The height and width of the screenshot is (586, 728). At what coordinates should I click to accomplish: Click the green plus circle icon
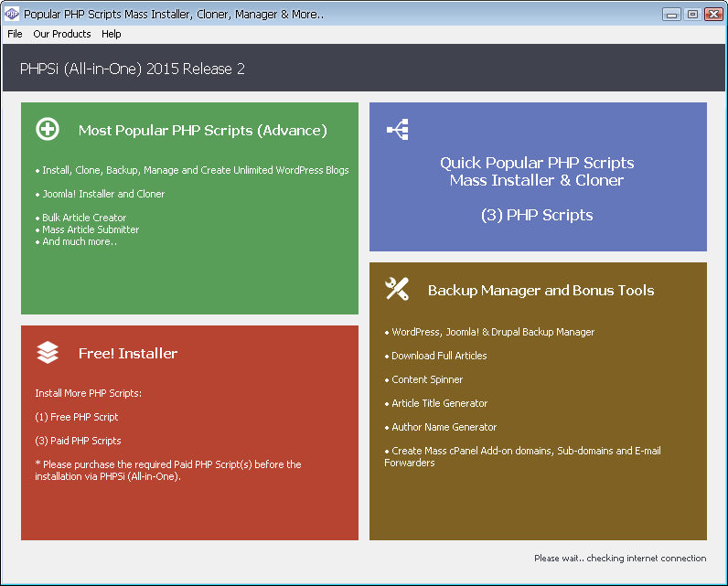(x=48, y=129)
